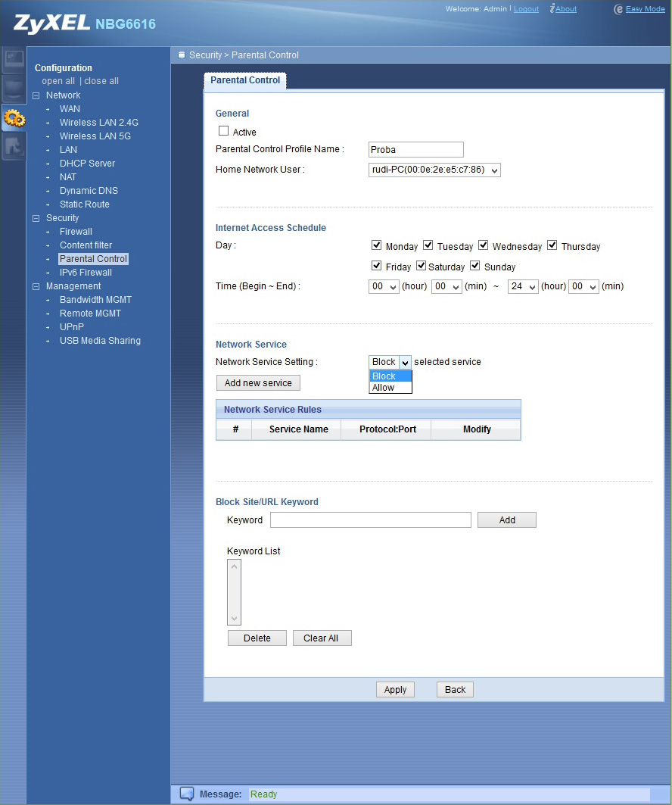Viewport: 672px width, 805px height.
Task: Click the Easy Mode 'e' icon
Action: 618,9
